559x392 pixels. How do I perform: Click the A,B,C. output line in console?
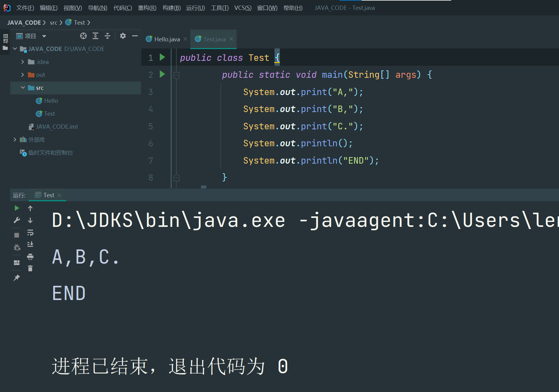(86, 257)
